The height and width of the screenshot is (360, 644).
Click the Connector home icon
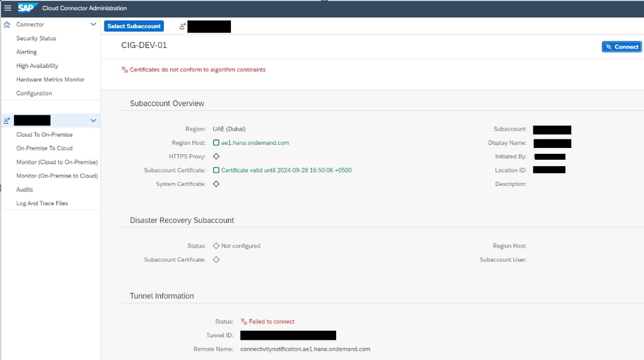click(x=7, y=25)
